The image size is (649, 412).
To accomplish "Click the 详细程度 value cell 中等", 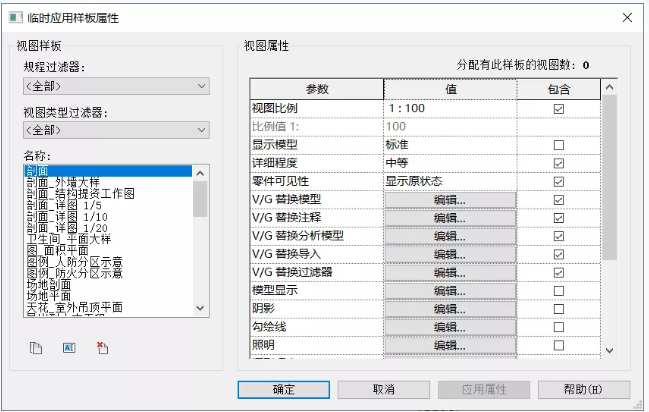I will (450, 163).
